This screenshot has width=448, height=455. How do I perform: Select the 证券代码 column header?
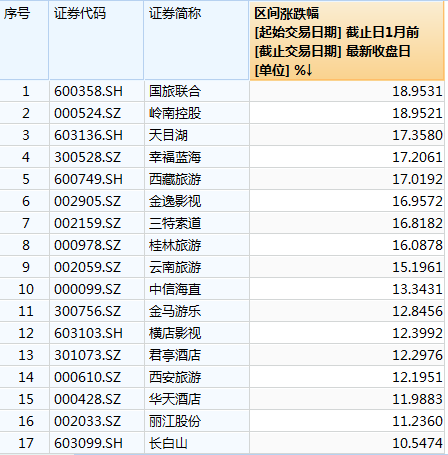(96, 41)
